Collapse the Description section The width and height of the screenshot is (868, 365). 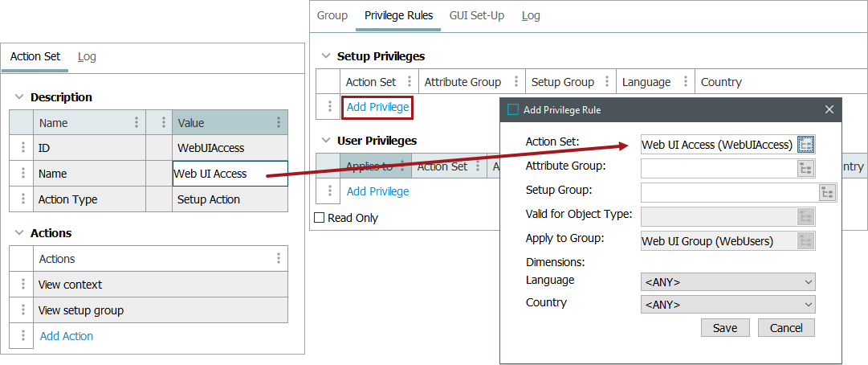(19, 97)
